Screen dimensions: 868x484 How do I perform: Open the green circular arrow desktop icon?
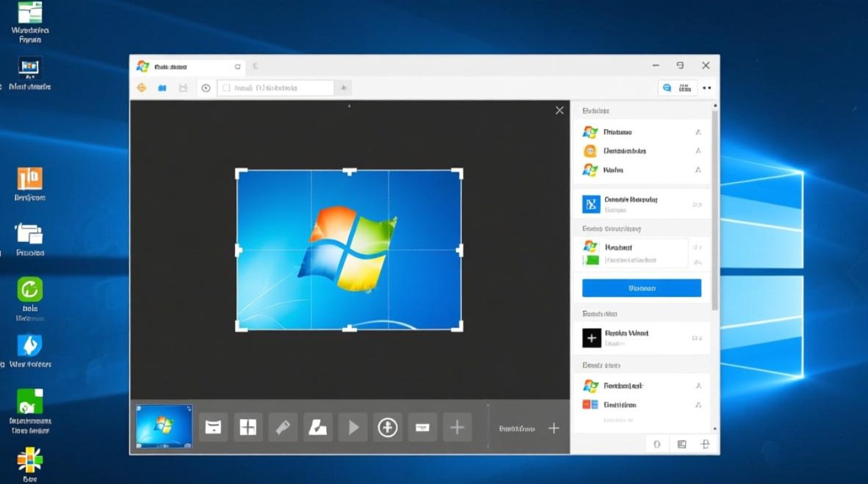pyautogui.click(x=30, y=290)
